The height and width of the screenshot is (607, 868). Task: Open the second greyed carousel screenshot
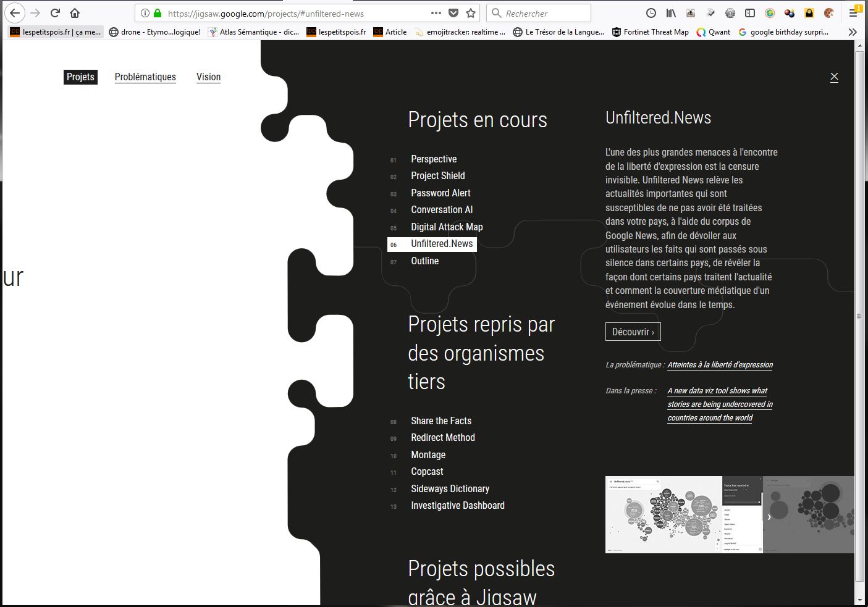(809, 514)
